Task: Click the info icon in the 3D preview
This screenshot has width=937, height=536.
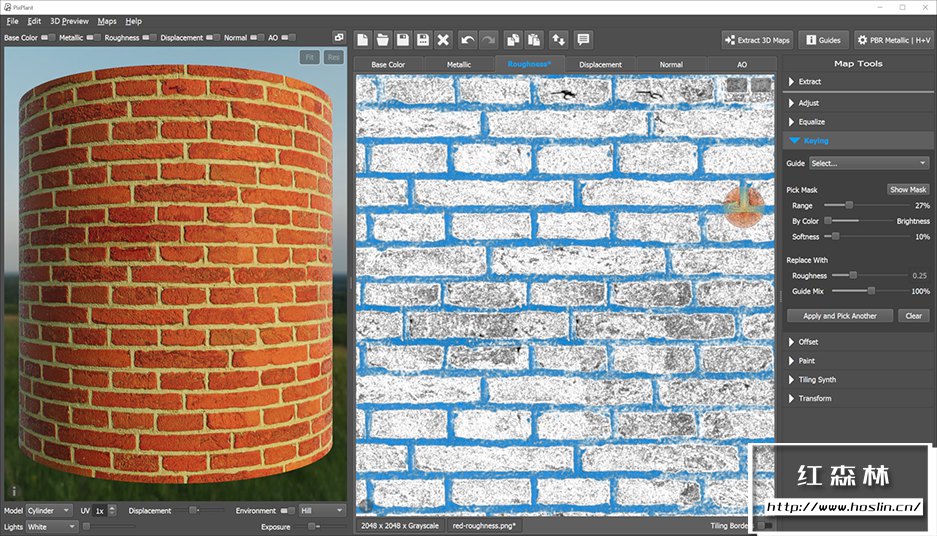Action: pyautogui.click(x=14, y=491)
